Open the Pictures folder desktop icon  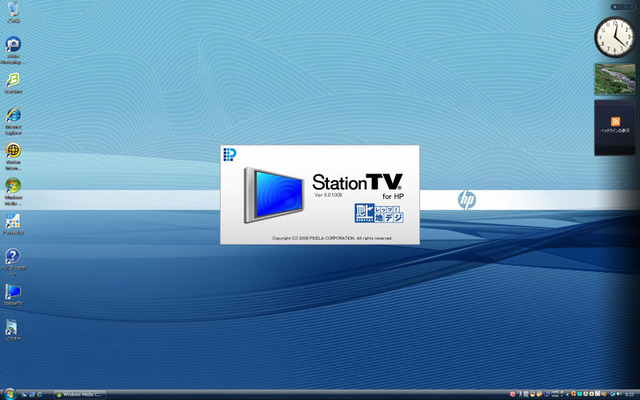pyautogui.click(x=13, y=330)
